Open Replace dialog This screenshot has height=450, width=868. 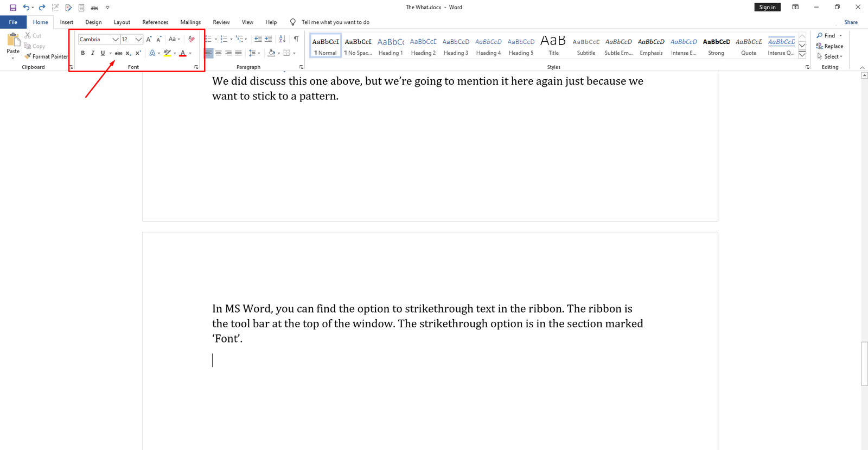829,46
